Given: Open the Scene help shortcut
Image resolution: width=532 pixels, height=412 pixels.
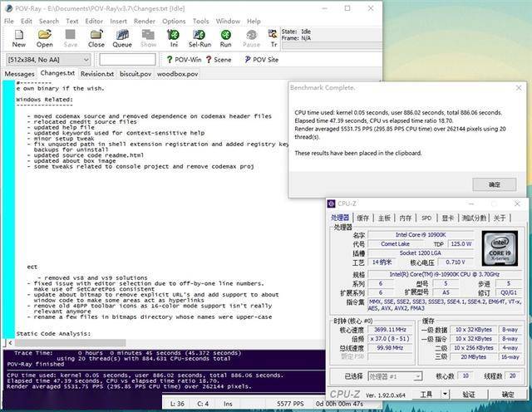Looking at the screenshot, I should (x=219, y=60).
